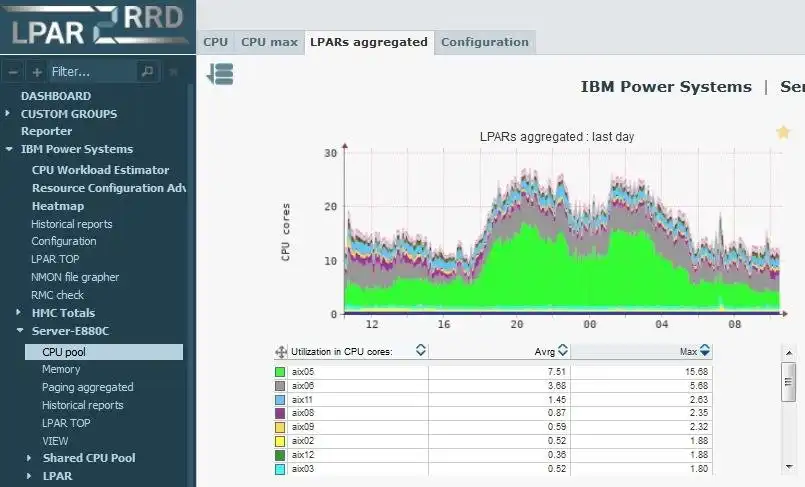Collapse the Server-E880C node
The image size is (805, 487).
(20, 331)
